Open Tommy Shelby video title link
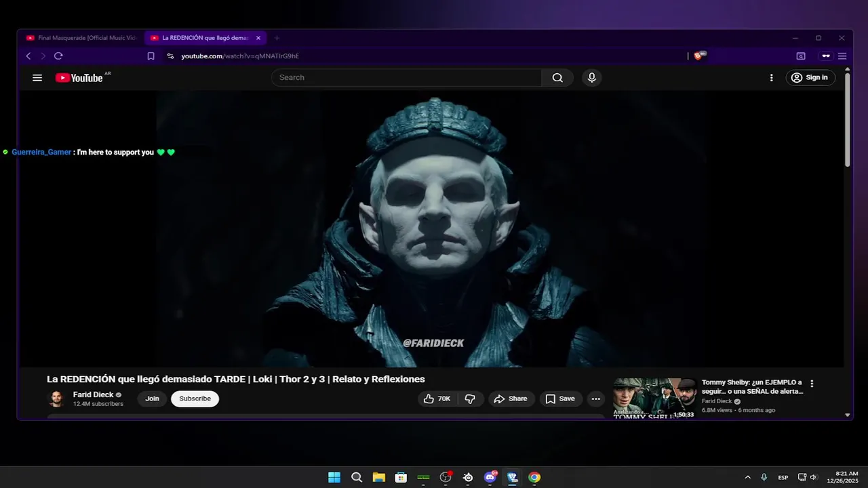This screenshot has width=868, height=488. pos(752,387)
